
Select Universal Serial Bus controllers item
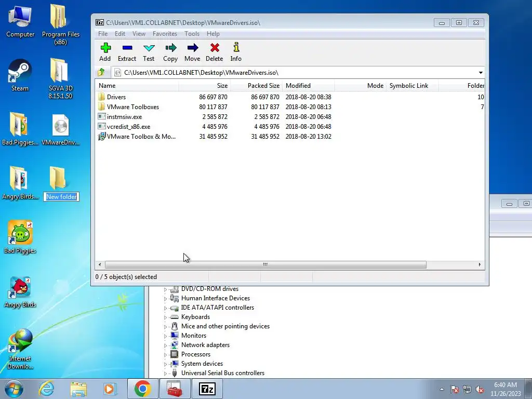(x=222, y=373)
